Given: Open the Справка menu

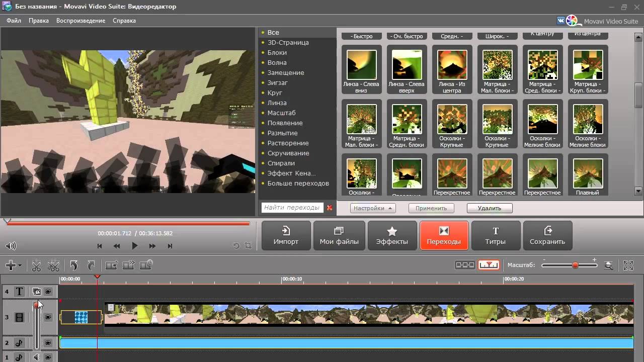Looking at the screenshot, I should pyautogui.click(x=124, y=21).
